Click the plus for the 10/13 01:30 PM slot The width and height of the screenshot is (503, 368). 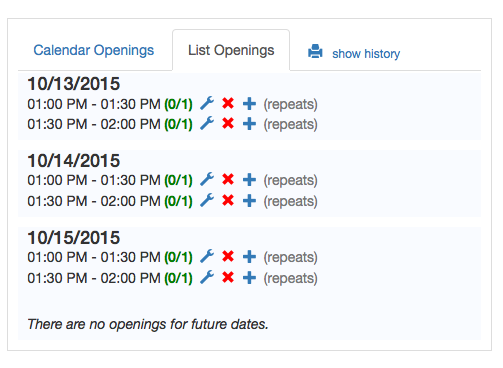(x=249, y=124)
